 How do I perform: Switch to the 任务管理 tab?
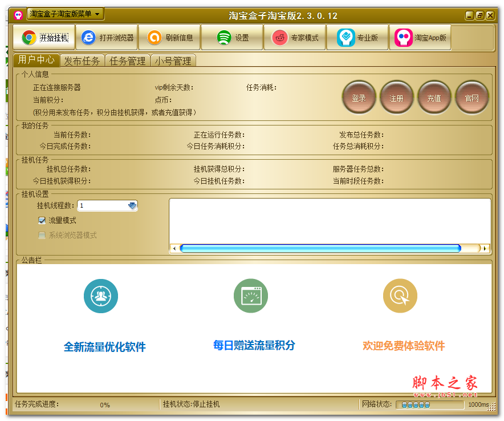[127, 61]
